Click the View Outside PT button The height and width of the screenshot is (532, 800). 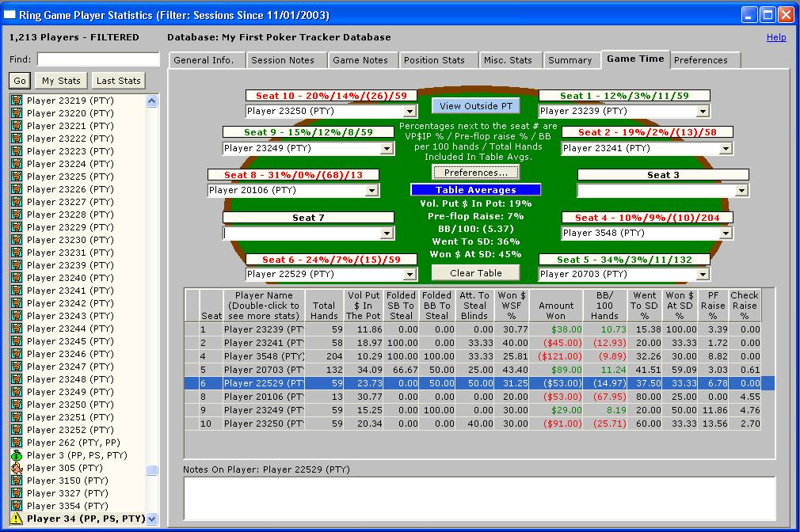tap(476, 106)
